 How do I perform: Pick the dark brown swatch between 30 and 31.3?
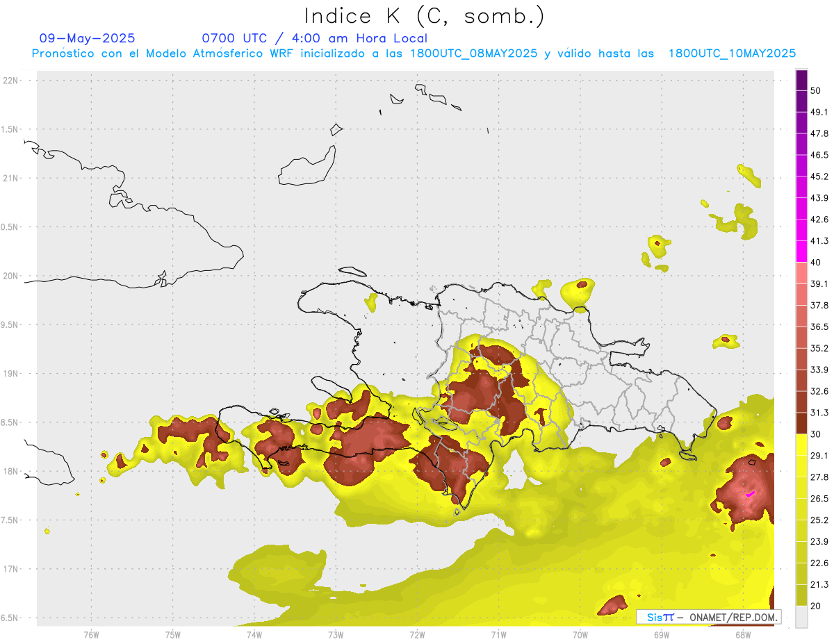click(802, 424)
